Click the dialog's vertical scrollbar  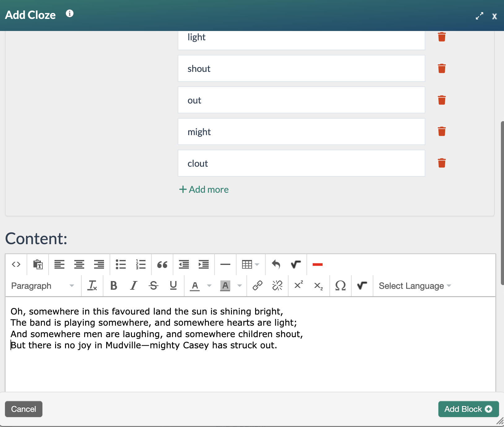pyautogui.click(x=502, y=203)
